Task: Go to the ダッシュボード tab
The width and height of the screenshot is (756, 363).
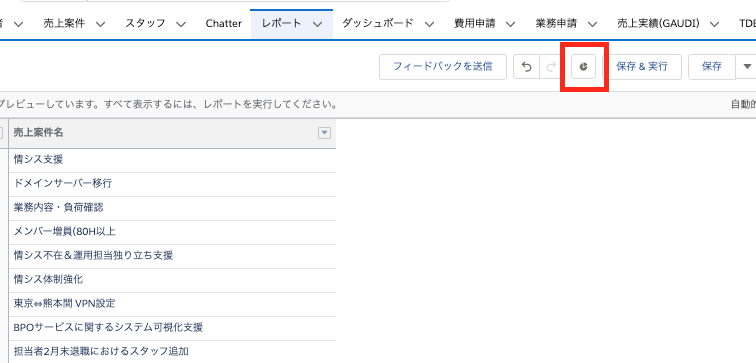Action: [x=378, y=23]
